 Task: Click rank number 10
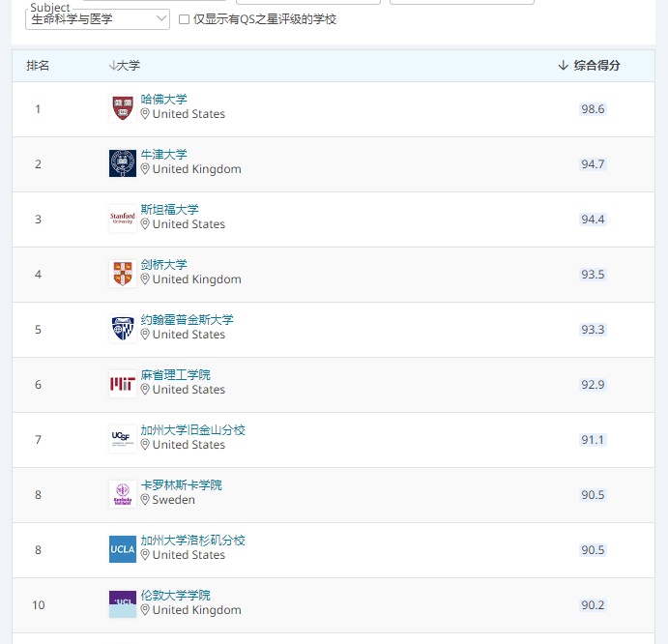click(x=39, y=605)
